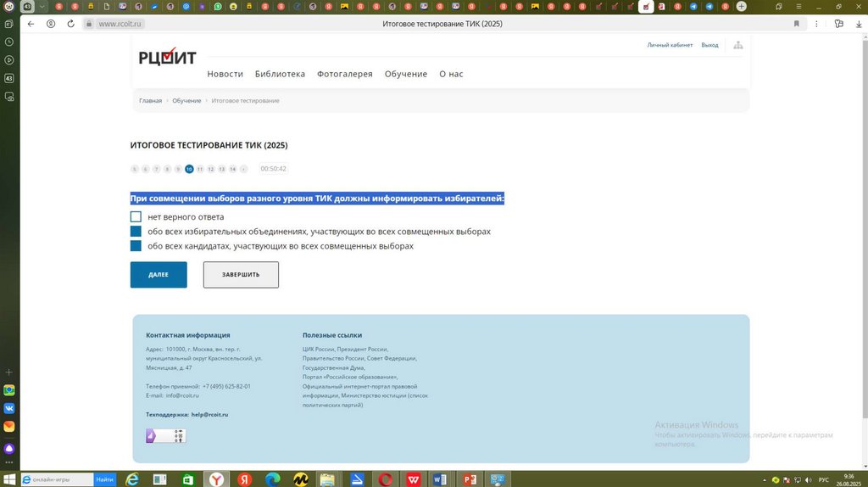Viewport: 868px width, 487px height.
Task: Click the ДАЛЕЕ button
Action: click(x=159, y=275)
